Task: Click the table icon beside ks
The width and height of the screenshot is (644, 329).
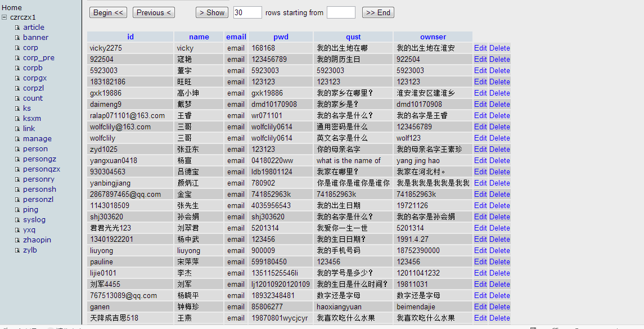Action: [x=17, y=109]
